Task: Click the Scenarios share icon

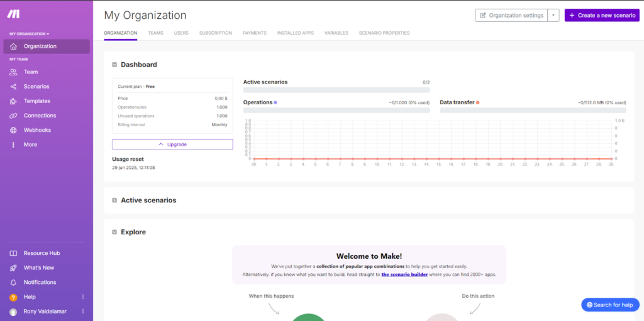Action: 13,87
